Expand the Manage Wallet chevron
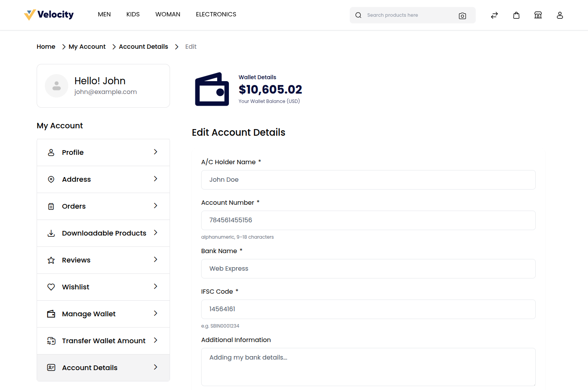Image resolution: width=588 pixels, height=390 pixels. [x=156, y=313]
